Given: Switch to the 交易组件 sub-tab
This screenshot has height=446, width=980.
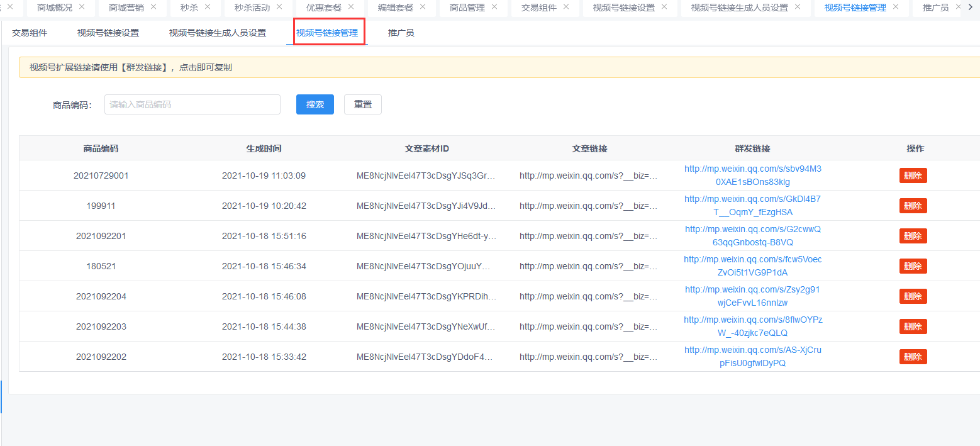Looking at the screenshot, I should pyautogui.click(x=30, y=33).
